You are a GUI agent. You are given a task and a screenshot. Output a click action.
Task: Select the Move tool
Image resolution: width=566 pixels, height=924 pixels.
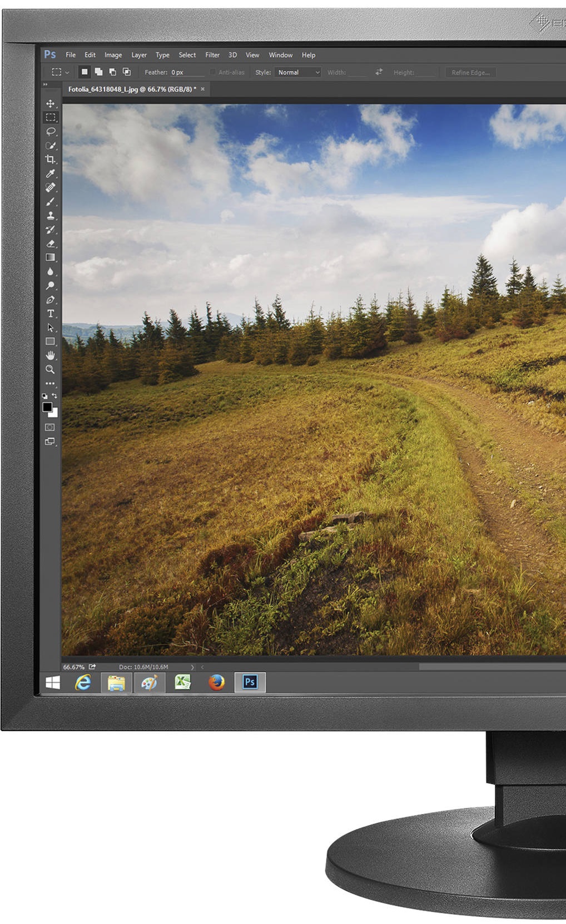pos(50,104)
